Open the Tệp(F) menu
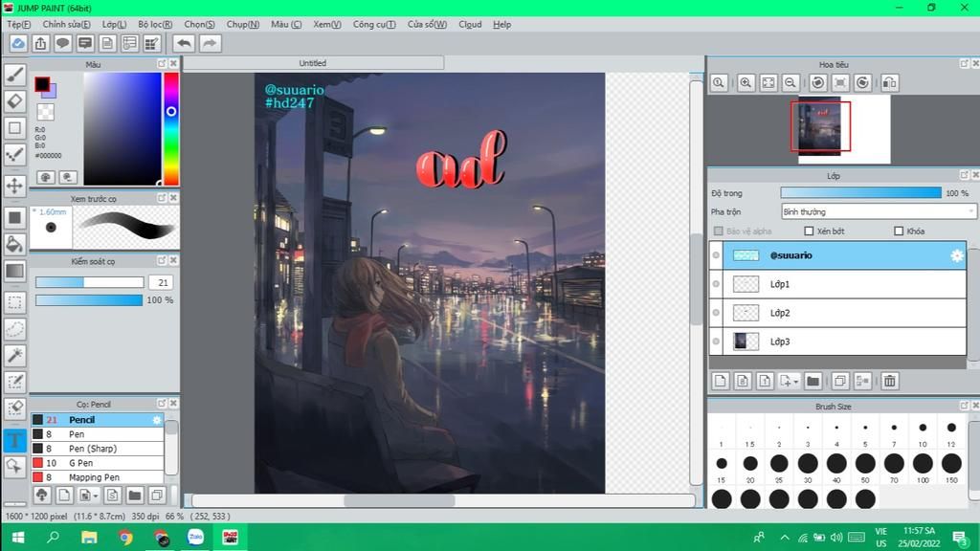This screenshot has height=551, width=980. coord(19,24)
